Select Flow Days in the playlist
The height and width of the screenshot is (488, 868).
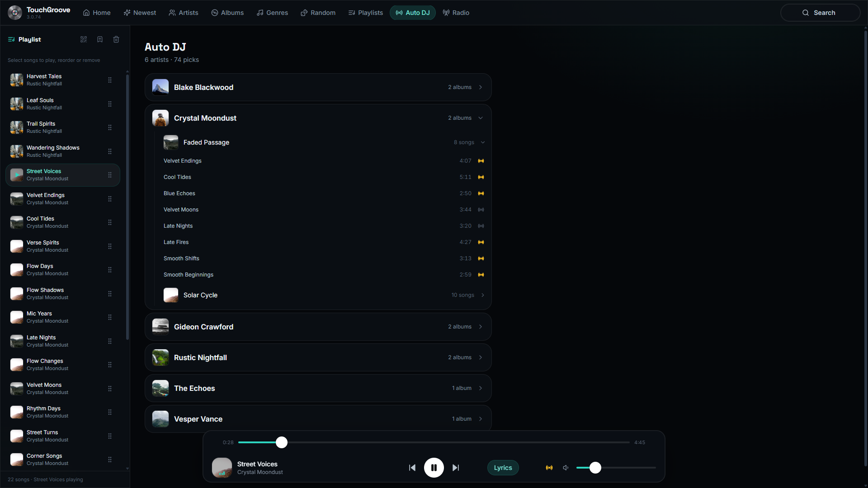pos(63,270)
